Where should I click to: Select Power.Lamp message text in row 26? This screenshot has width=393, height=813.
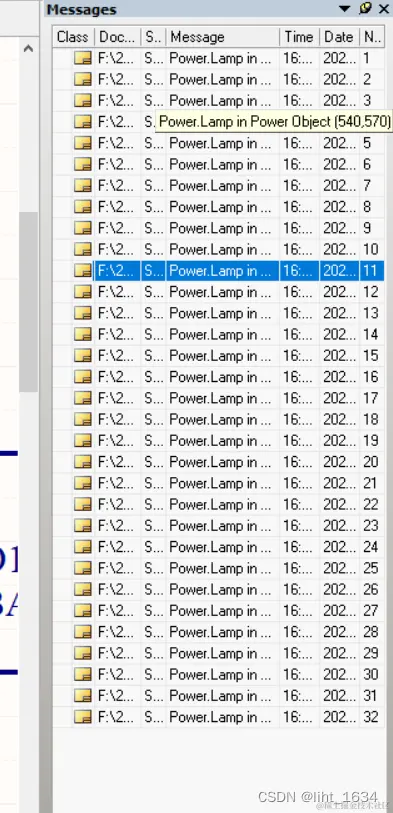click(220, 590)
